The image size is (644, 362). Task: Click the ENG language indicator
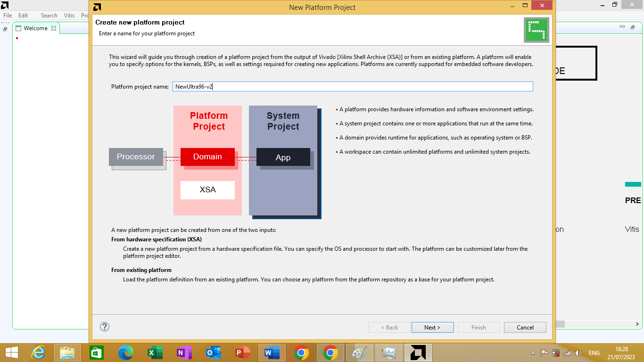point(594,353)
